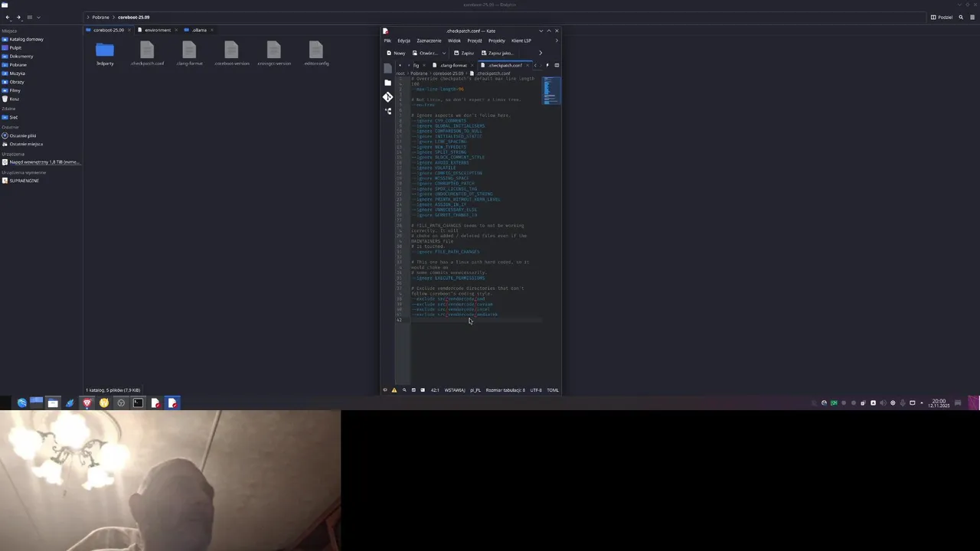Open the Plik menu in Kate

(x=387, y=41)
